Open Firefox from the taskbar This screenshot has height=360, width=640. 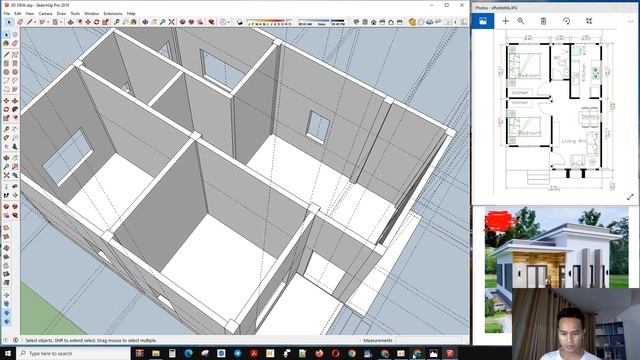tap(319, 353)
